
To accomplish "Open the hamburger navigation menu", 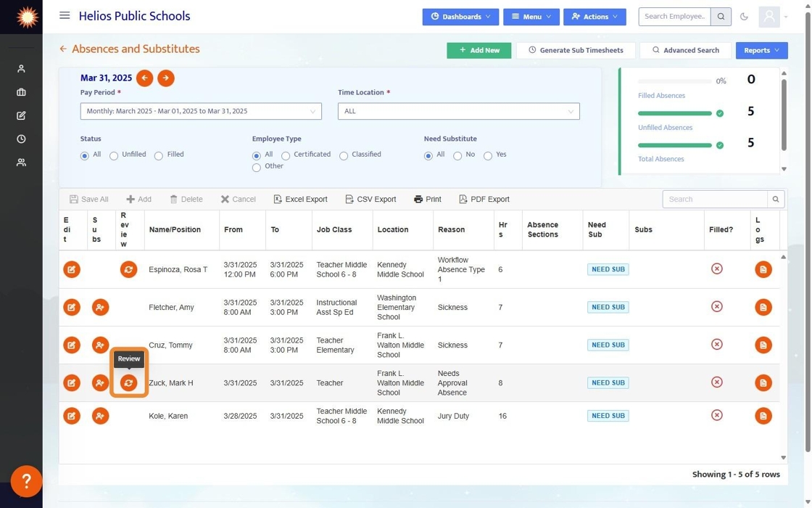I will coord(65,15).
